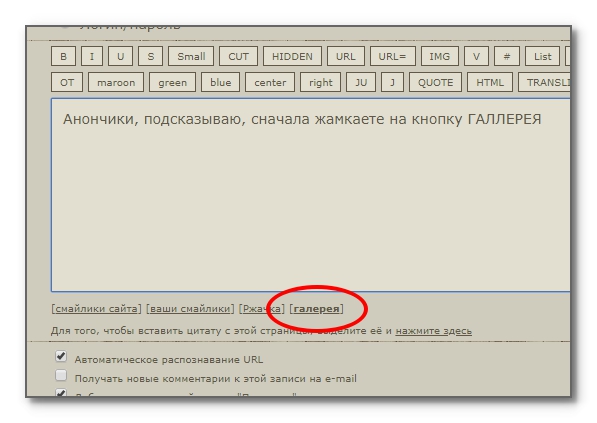Click the JU button

coord(361,82)
